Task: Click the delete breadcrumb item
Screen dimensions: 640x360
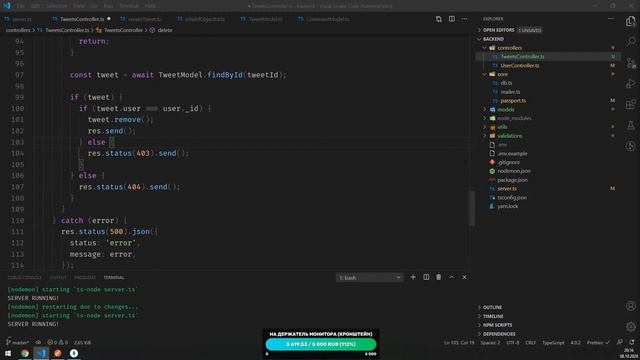Action: pos(165,30)
